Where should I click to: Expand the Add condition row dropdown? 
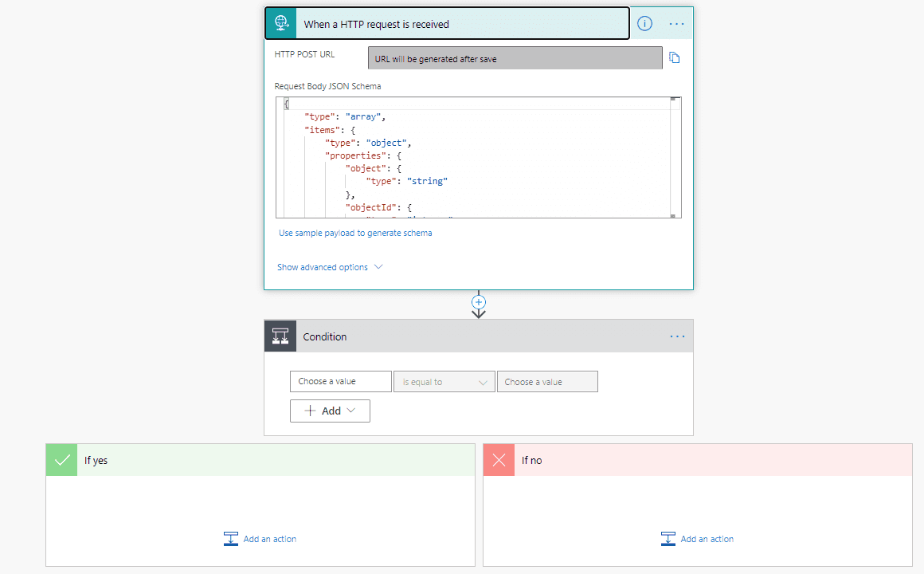click(x=330, y=411)
